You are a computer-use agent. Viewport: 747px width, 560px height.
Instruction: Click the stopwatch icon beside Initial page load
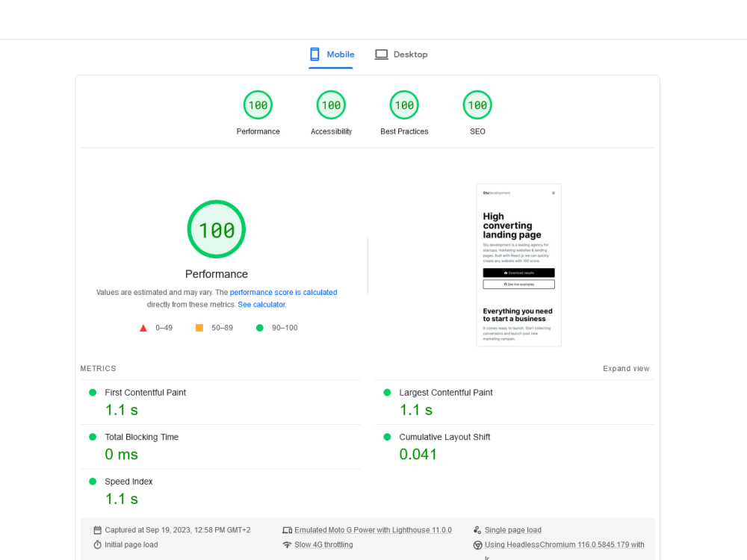click(98, 545)
